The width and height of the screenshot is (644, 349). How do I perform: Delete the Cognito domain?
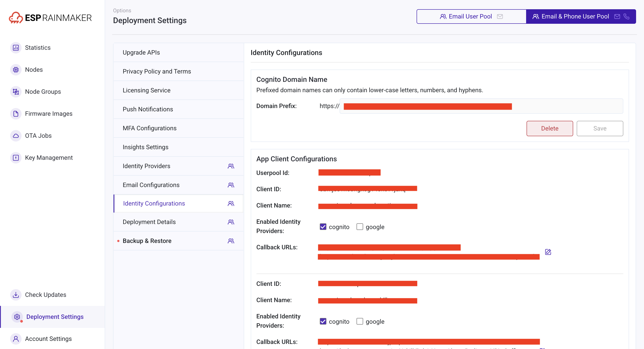[x=549, y=128]
